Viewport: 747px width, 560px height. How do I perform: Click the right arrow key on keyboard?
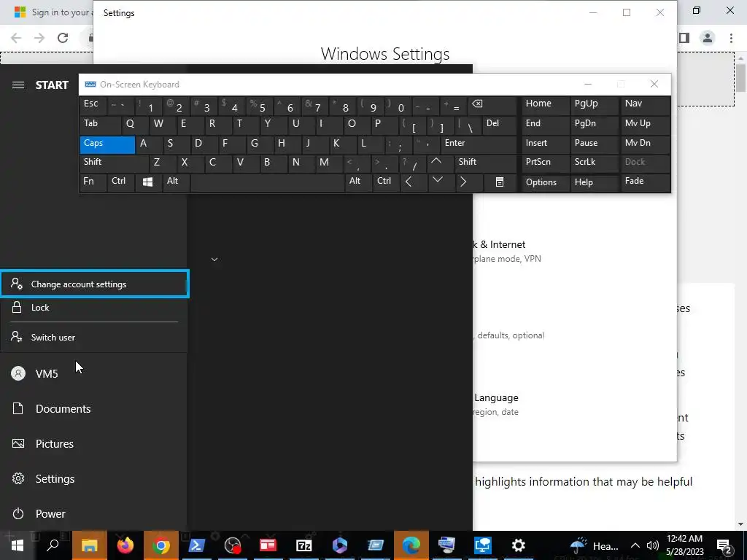pos(469,182)
